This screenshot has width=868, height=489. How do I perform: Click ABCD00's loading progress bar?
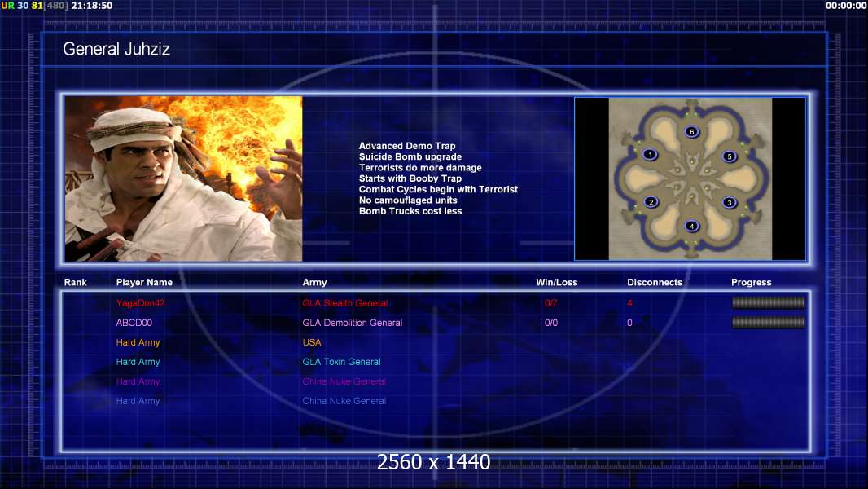769,322
